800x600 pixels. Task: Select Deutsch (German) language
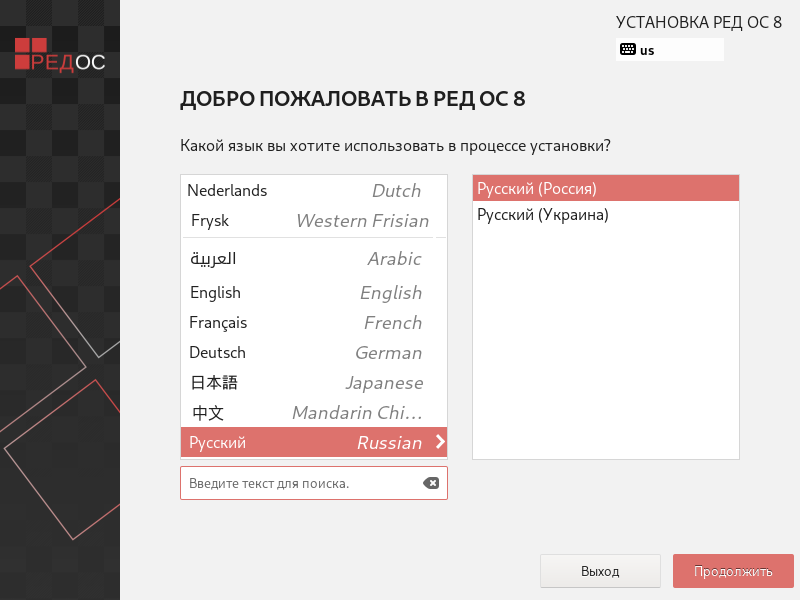point(314,353)
